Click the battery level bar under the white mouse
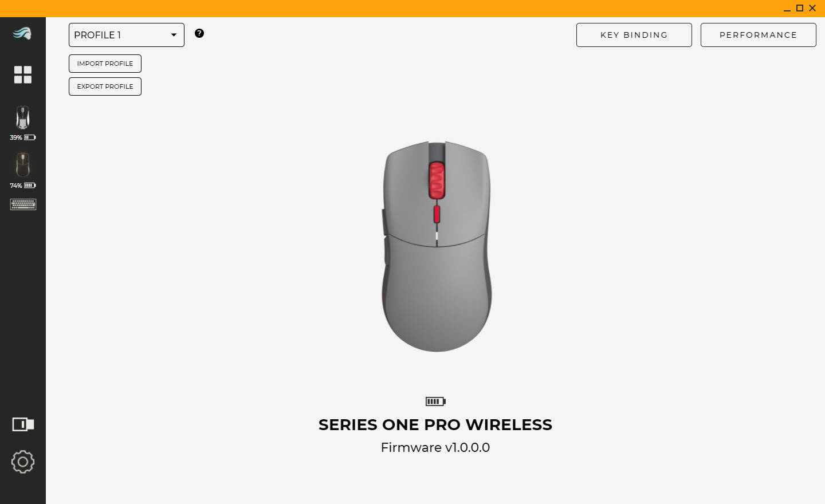Viewport: 825px width, 504px height. click(x=30, y=137)
